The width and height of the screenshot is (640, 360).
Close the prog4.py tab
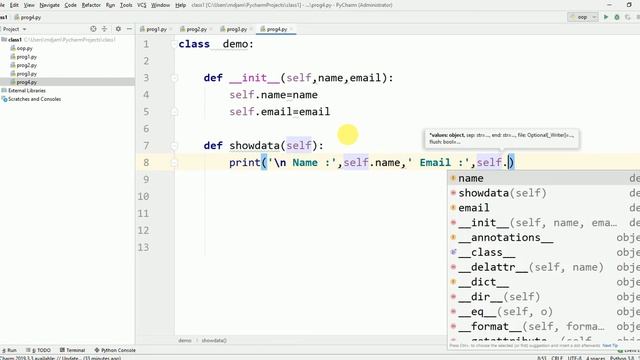click(291, 29)
